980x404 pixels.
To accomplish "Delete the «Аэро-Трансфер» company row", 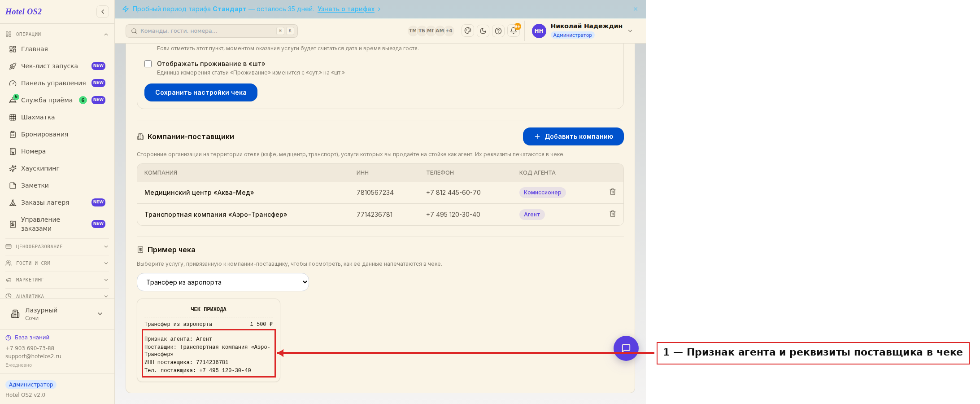I will tap(613, 214).
